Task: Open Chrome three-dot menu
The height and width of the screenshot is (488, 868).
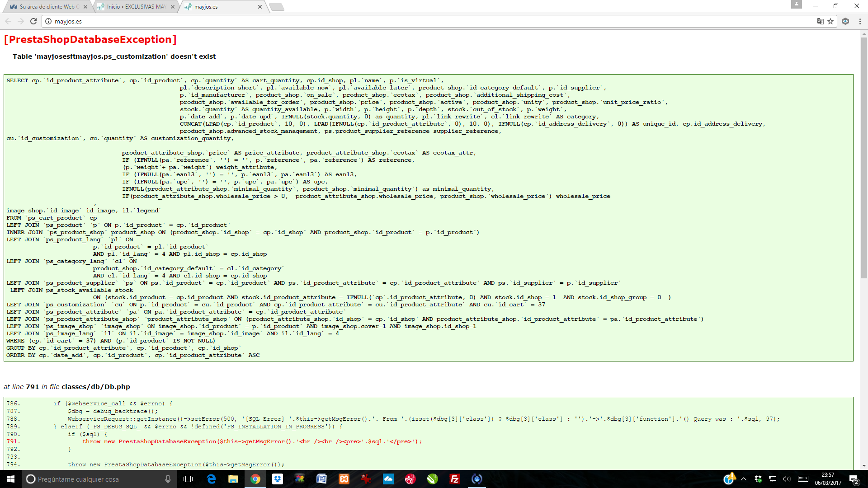Action: tap(860, 21)
